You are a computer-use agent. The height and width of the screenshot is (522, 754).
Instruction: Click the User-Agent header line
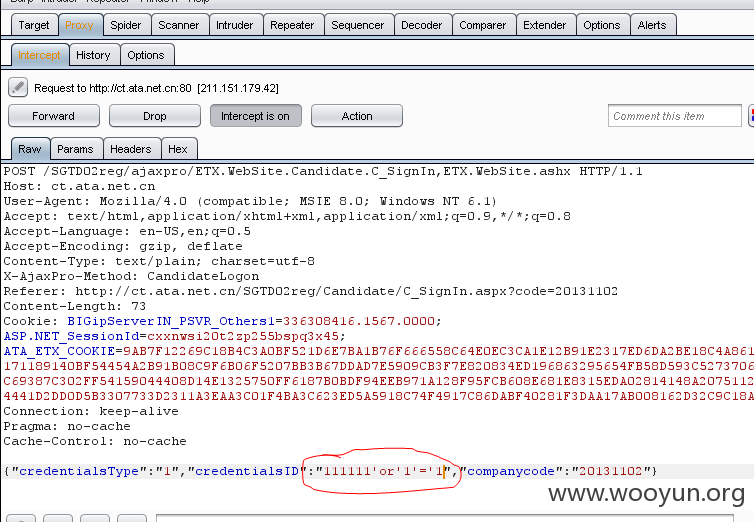pos(250,201)
